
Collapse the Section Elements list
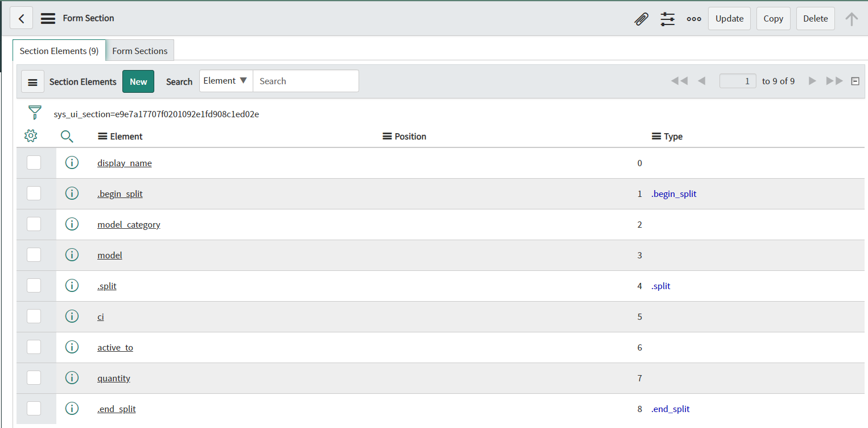click(855, 81)
